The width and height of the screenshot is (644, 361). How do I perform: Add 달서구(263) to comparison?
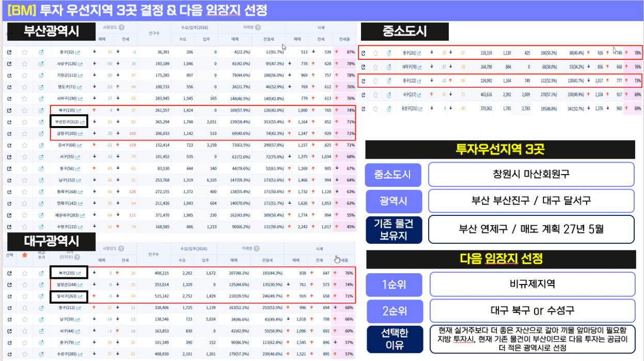pos(41,296)
